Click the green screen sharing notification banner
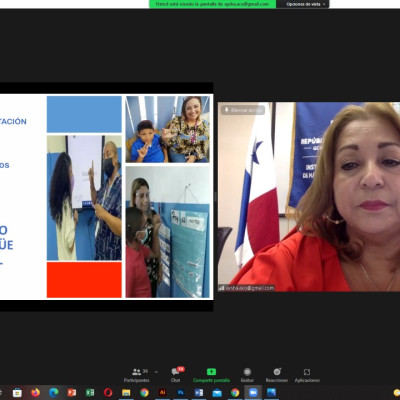Viewport: 400px width, 400px height. [x=212, y=4]
